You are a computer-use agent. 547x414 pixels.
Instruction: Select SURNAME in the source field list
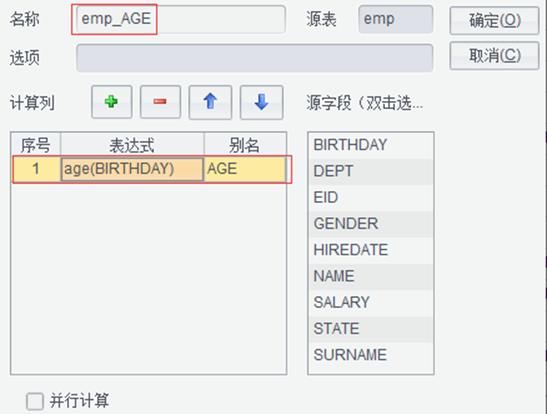[x=370, y=355]
